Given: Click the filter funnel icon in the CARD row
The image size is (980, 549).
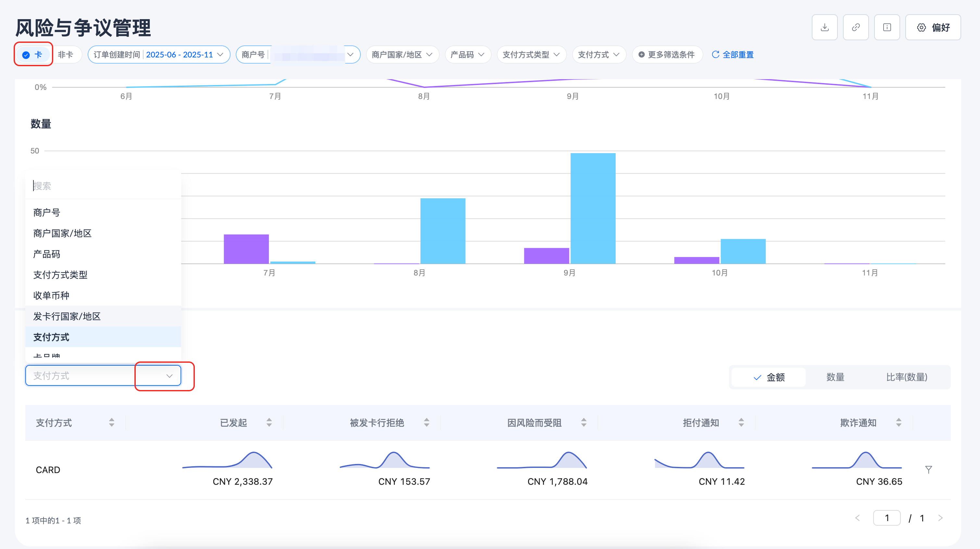Looking at the screenshot, I should (x=928, y=470).
